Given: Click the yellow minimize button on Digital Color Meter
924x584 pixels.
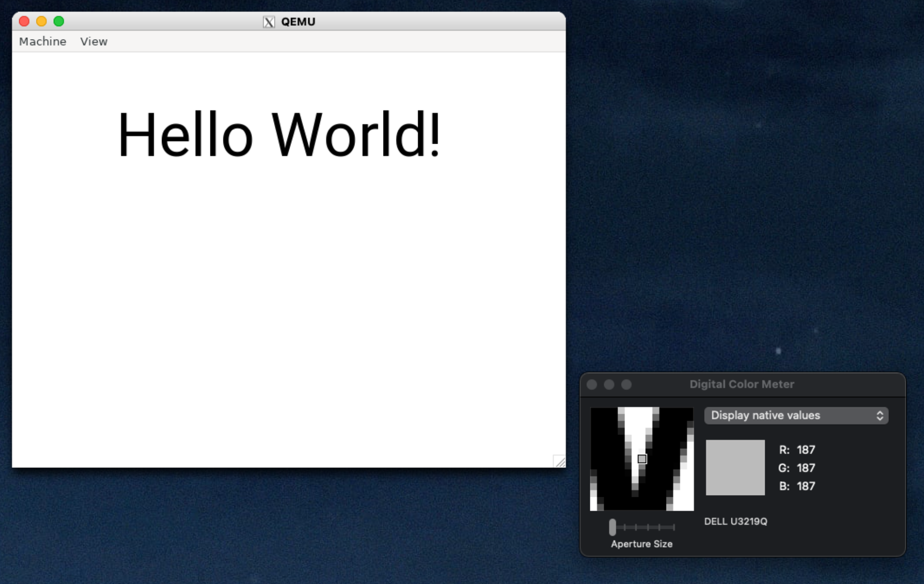Looking at the screenshot, I should pyautogui.click(x=609, y=384).
